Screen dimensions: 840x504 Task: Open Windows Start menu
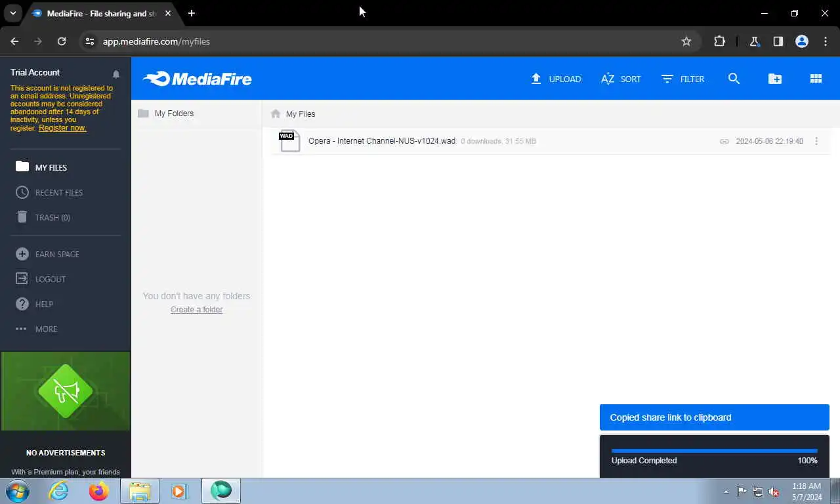pyautogui.click(x=17, y=491)
